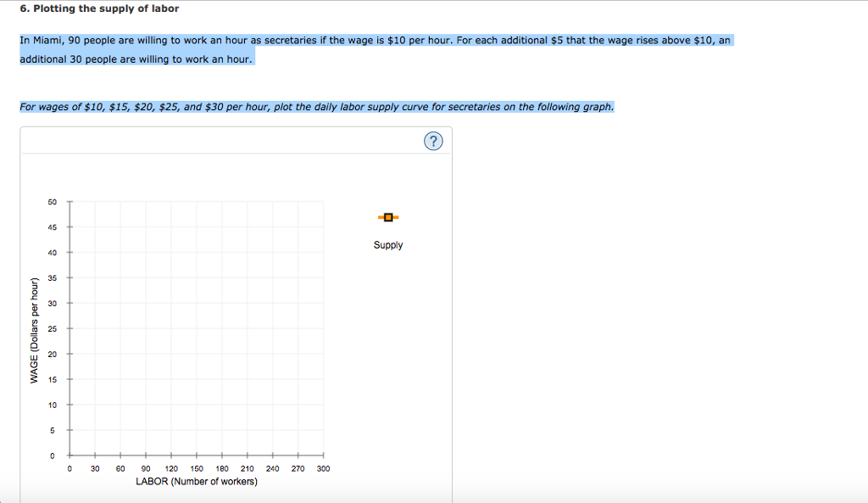868x503 pixels.
Task: Open the question mark help icon
Action: pyautogui.click(x=433, y=142)
